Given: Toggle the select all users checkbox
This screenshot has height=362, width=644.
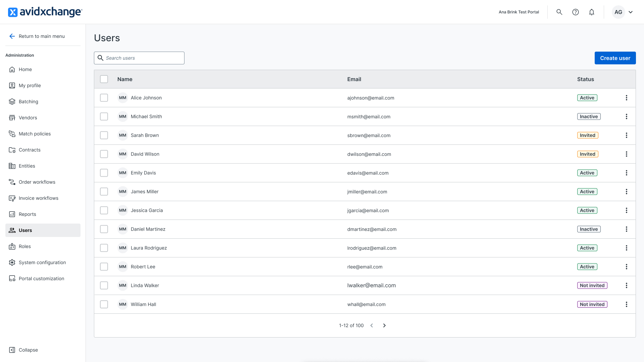Looking at the screenshot, I should click(104, 79).
